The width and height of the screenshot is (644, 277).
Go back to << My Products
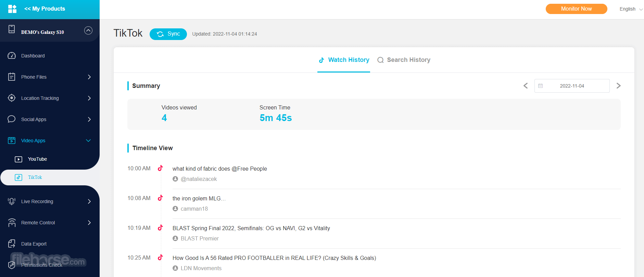point(45,9)
